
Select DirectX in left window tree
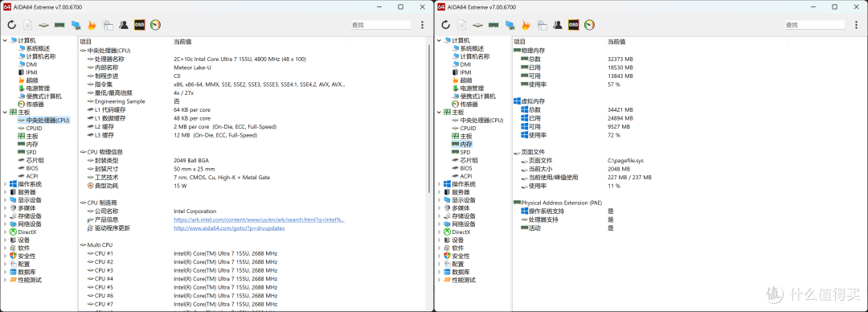(27, 232)
